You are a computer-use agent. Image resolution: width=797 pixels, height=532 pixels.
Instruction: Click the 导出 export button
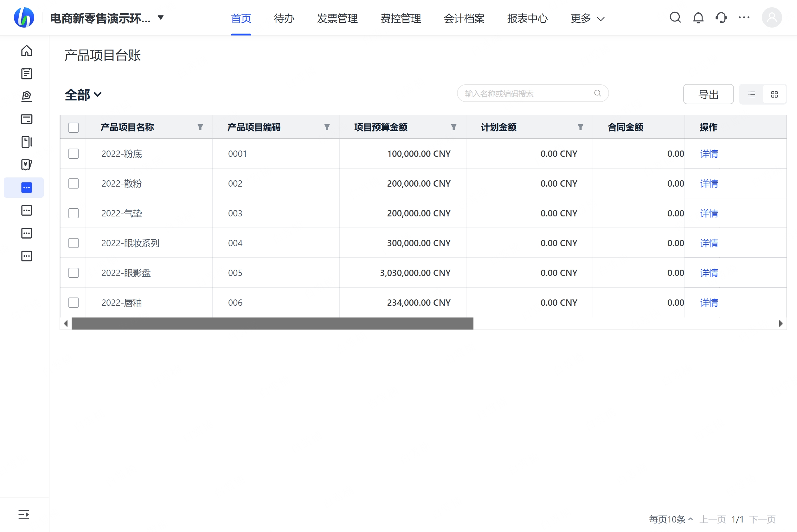click(x=709, y=94)
